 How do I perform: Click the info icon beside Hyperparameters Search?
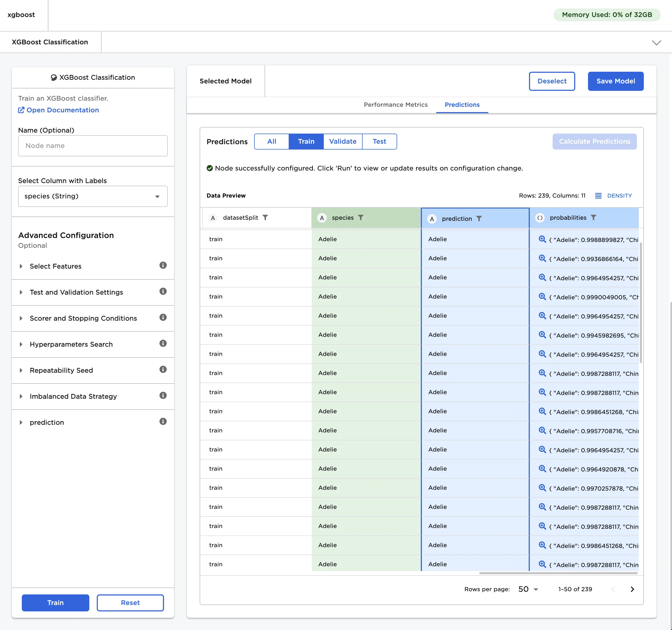163,343
